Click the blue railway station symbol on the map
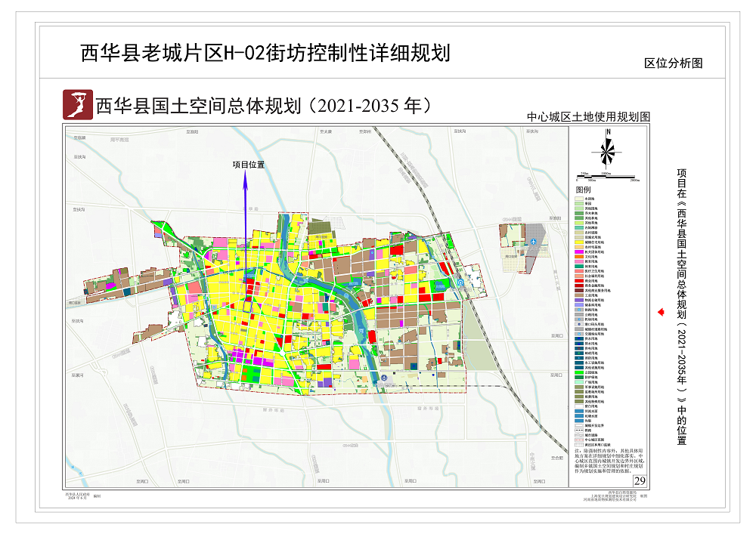Viewport: 756px width, 534px height. 460,283
